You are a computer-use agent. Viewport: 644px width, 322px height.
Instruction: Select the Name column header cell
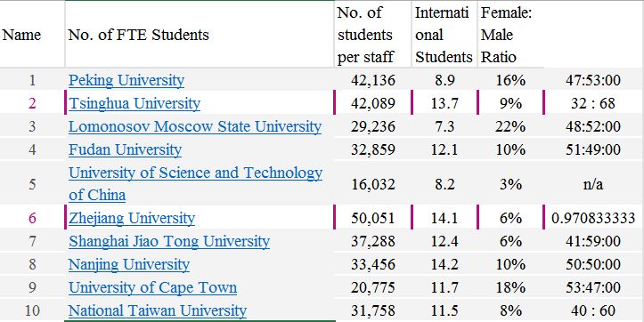click(x=32, y=35)
